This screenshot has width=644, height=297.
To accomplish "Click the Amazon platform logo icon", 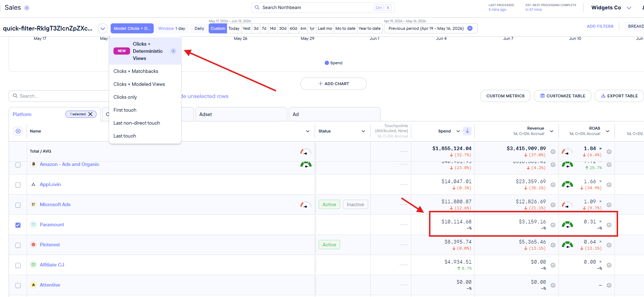I will point(33,164).
